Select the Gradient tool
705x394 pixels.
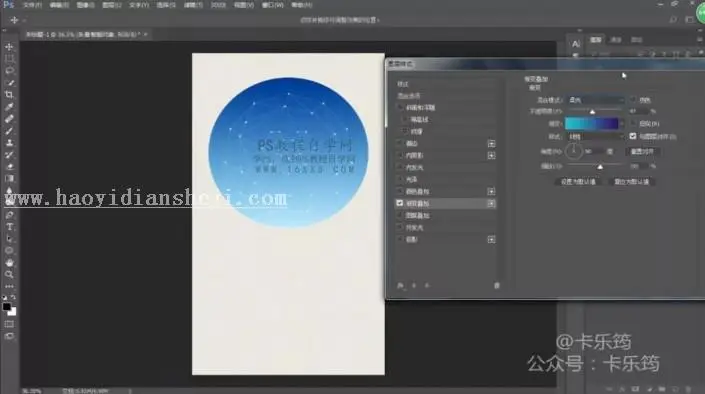(9, 179)
